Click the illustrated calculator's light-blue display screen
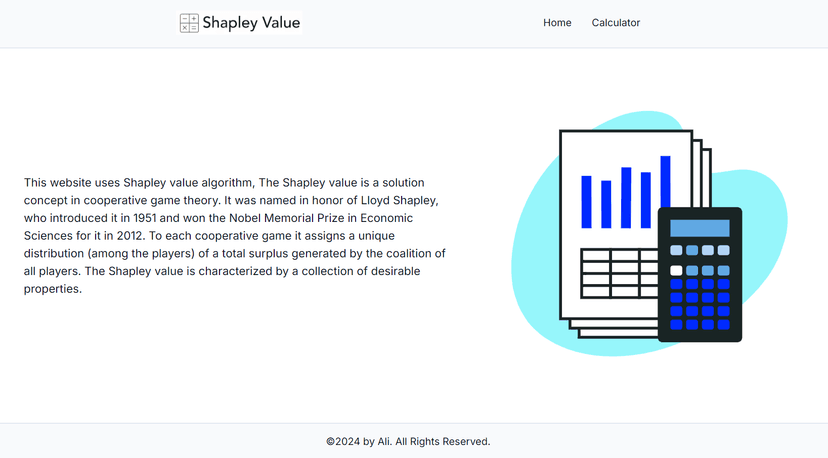 coord(700,228)
